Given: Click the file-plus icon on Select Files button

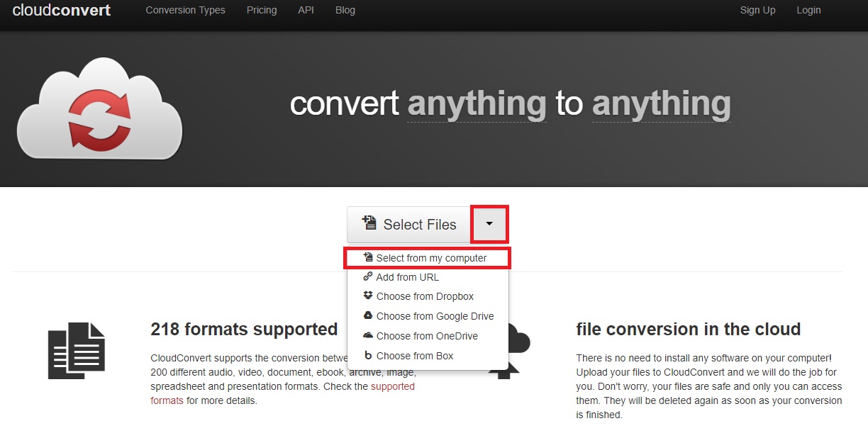Looking at the screenshot, I should 369,223.
